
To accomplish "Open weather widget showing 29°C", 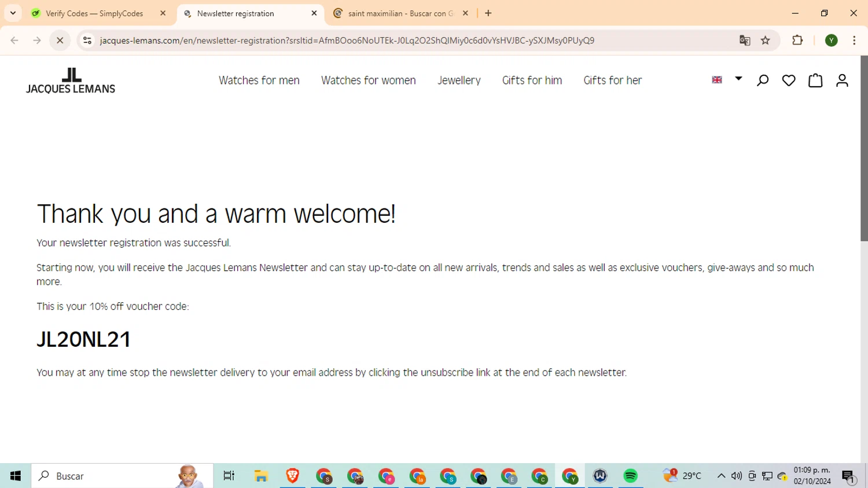I will (x=682, y=476).
